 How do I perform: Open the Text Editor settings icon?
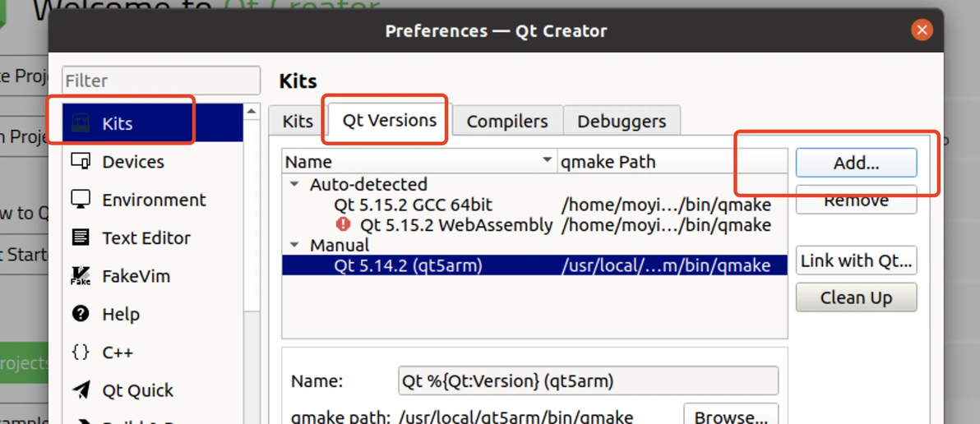point(81,237)
